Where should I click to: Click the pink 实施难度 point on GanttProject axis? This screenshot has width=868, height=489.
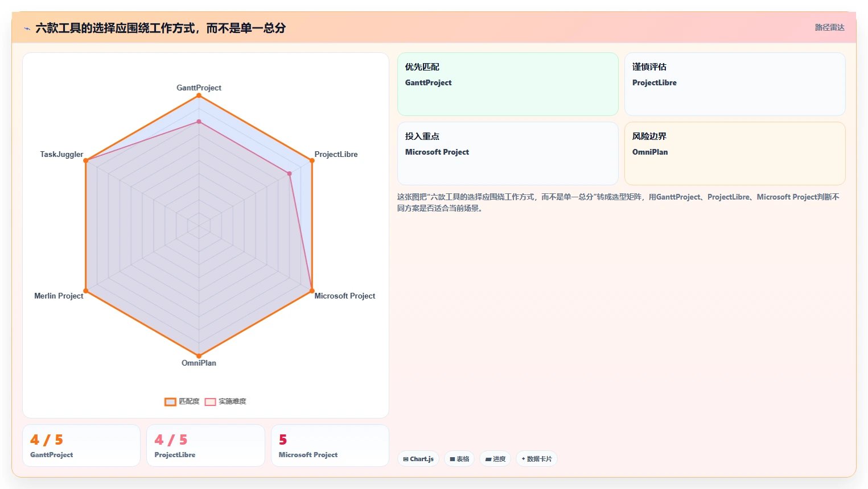pos(199,122)
